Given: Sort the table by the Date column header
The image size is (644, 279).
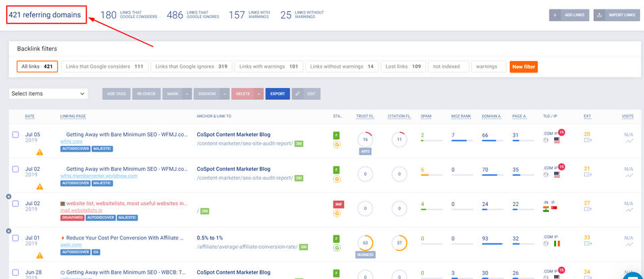Looking at the screenshot, I should coord(30,116).
